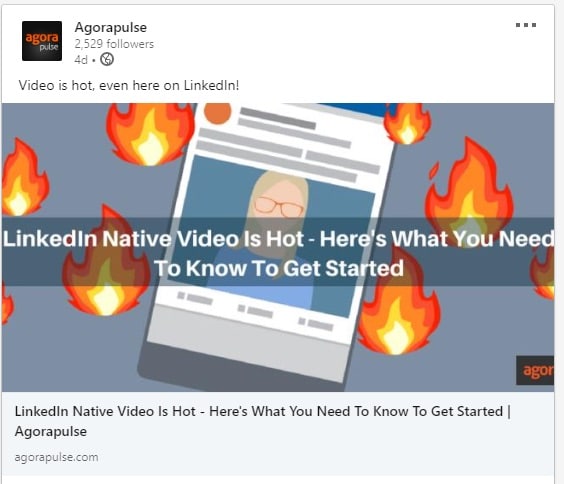Select the 'Video is hot' post text

[129, 86]
